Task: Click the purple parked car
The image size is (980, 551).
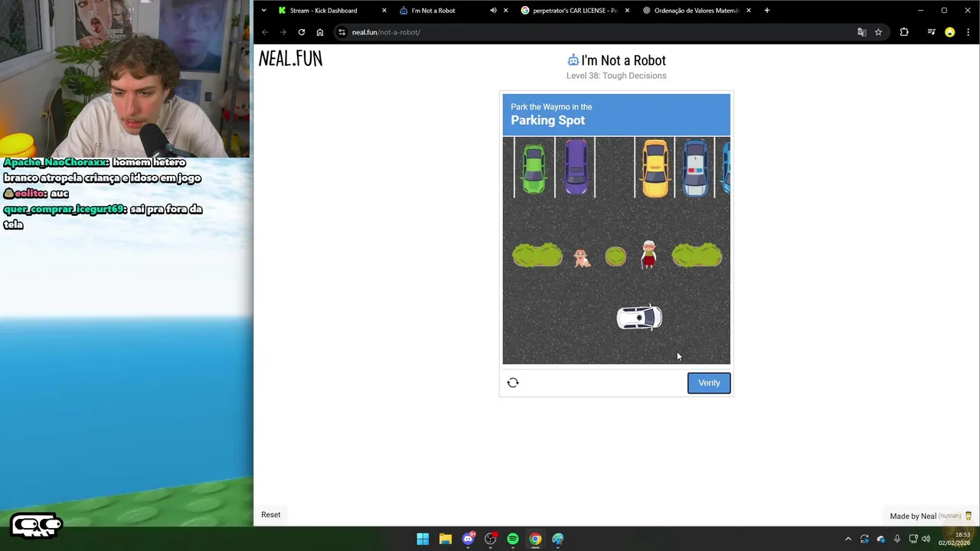Action: (576, 167)
